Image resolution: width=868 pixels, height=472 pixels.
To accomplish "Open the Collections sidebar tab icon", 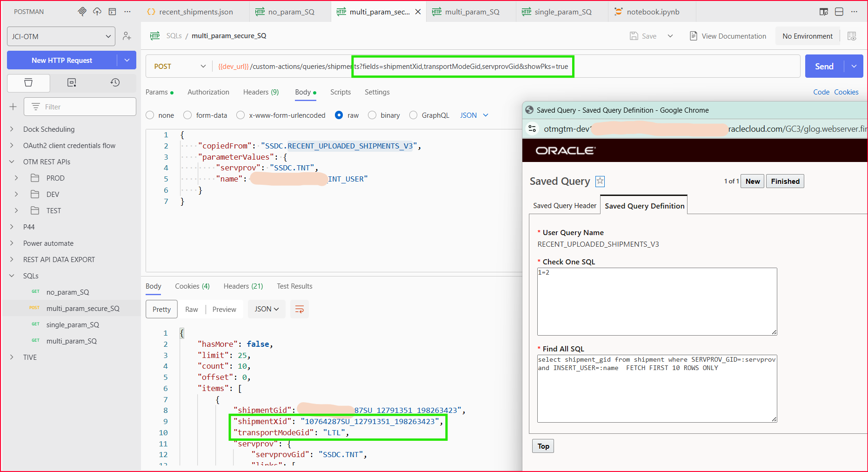I will pos(28,82).
